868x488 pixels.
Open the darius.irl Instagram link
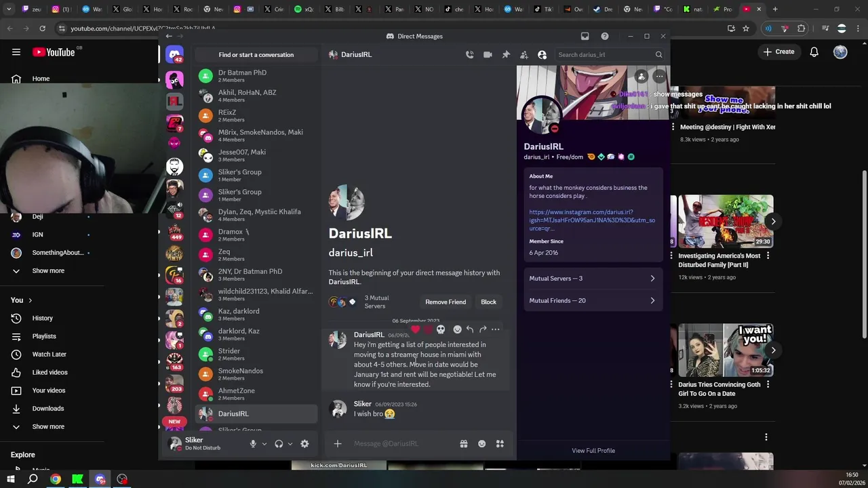591,220
